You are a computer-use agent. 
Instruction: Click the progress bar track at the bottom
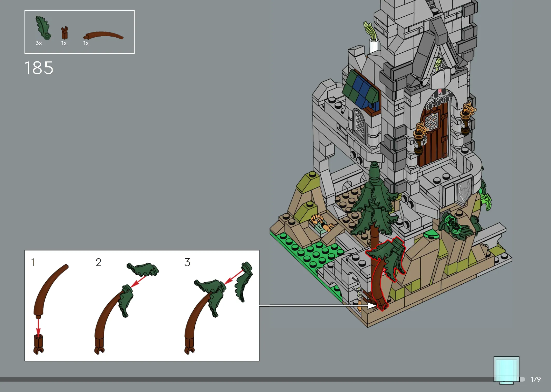[262, 379]
